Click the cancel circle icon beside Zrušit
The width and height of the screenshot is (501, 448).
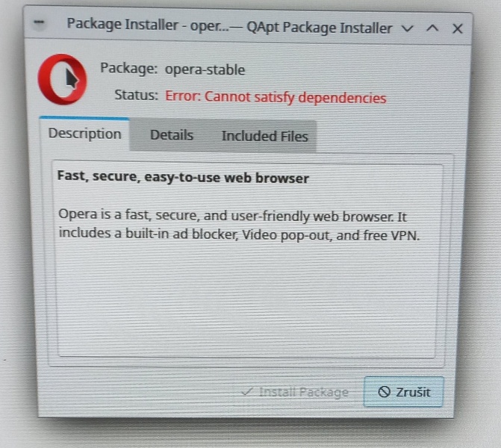pyautogui.click(x=384, y=391)
